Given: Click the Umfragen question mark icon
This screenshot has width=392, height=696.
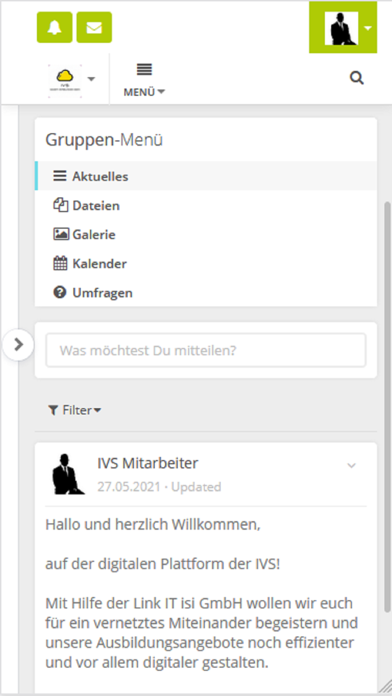Looking at the screenshot, I should 60,293.
